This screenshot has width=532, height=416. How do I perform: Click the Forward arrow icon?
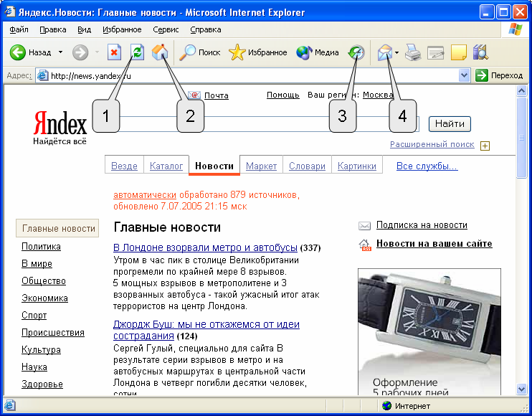(80, 52)
